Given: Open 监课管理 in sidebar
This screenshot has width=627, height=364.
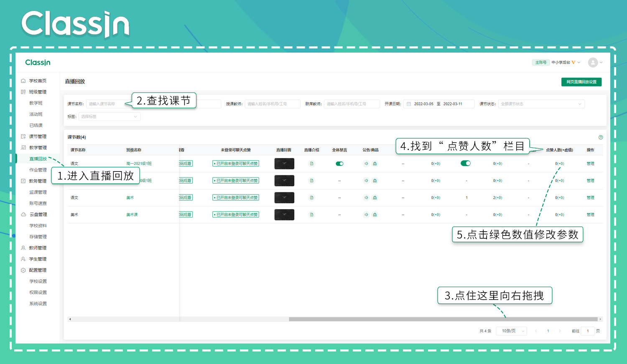Looking at the screenshot, I should click(x=38, y=192).
